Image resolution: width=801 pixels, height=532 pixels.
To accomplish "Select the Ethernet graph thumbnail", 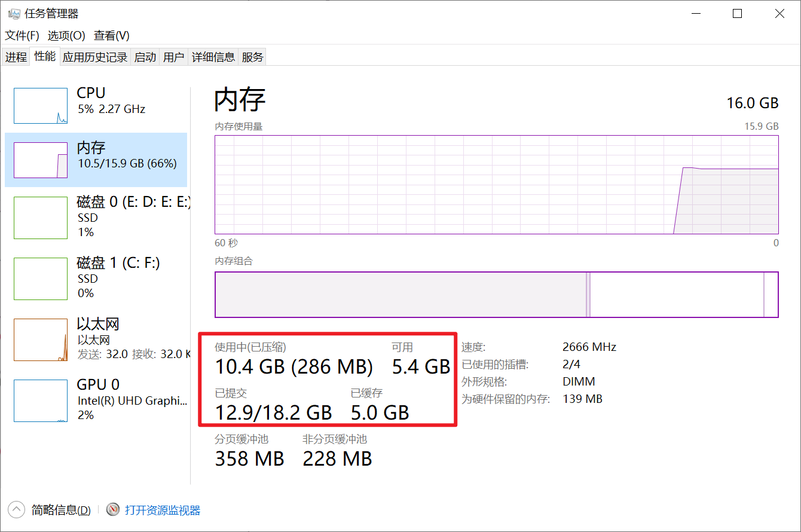I will click(41, 340).
